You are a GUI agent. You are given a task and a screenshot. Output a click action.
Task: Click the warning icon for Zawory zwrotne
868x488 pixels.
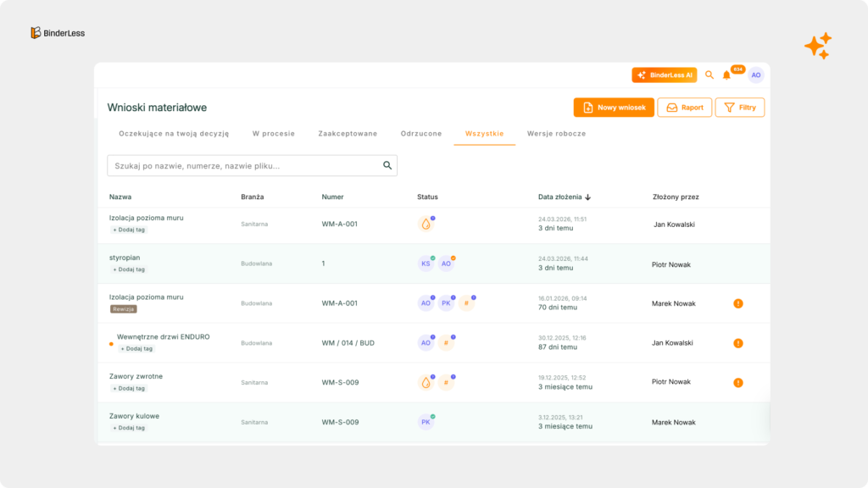737,382
